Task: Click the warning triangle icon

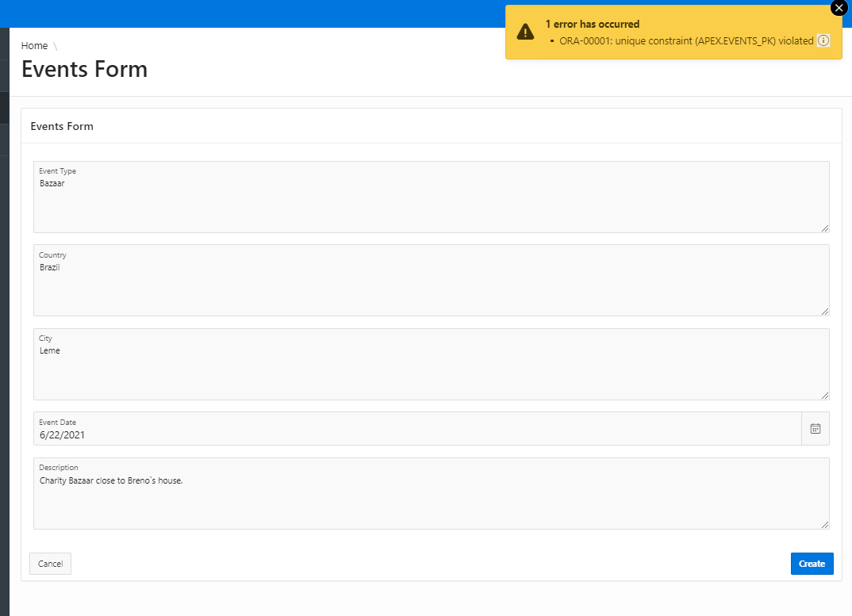Action: 525,32
